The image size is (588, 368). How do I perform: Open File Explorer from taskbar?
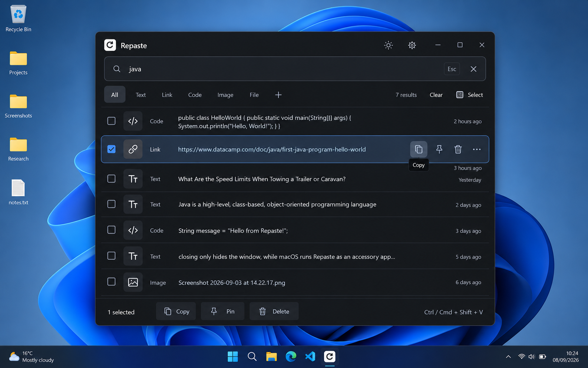pyautogui.click(x=271, y=356)
